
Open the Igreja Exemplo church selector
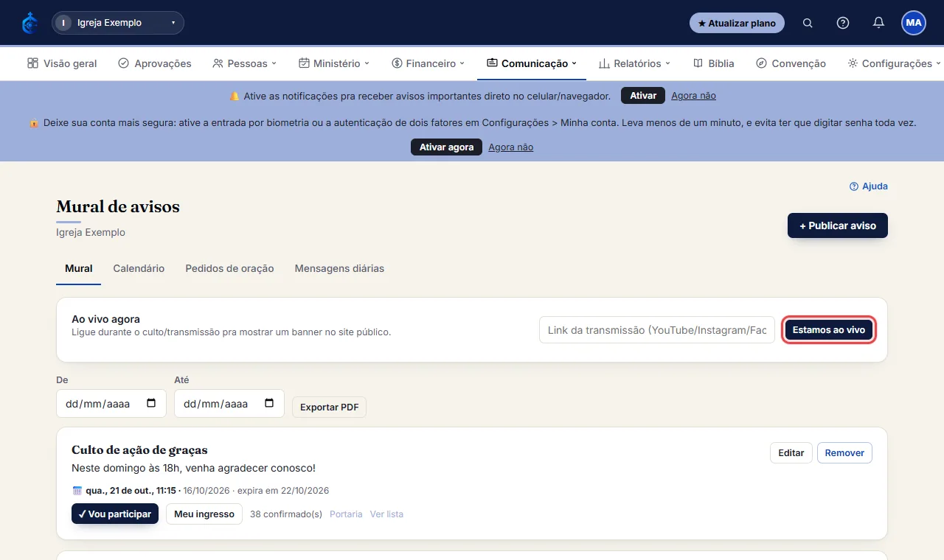point(118,23)
